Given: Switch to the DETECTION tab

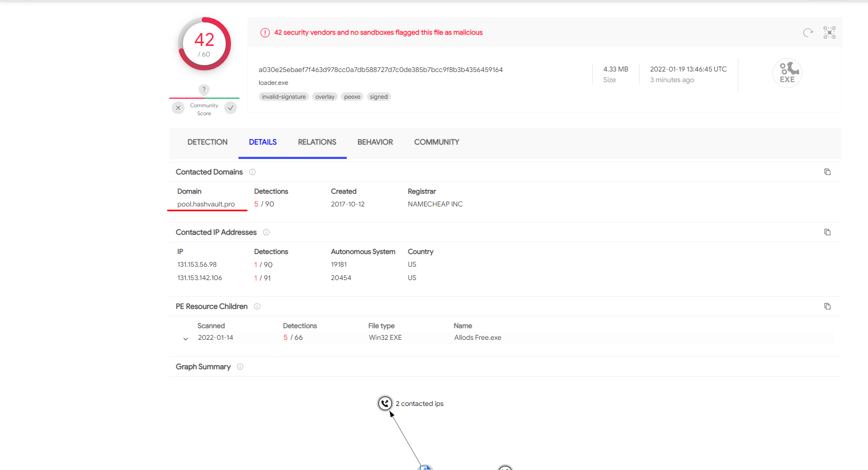Looking at the screenshot, I should pos(207,142).
